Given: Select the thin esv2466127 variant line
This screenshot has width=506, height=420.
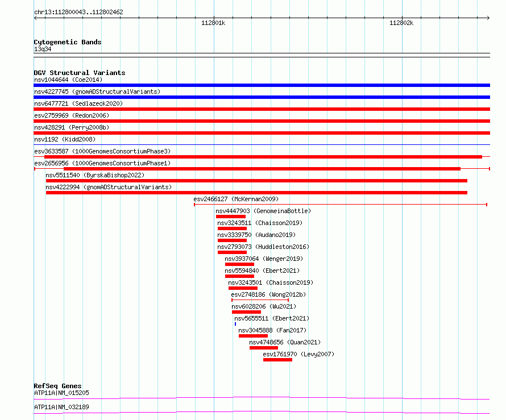Looking at the screenshot, I should 341,205.
